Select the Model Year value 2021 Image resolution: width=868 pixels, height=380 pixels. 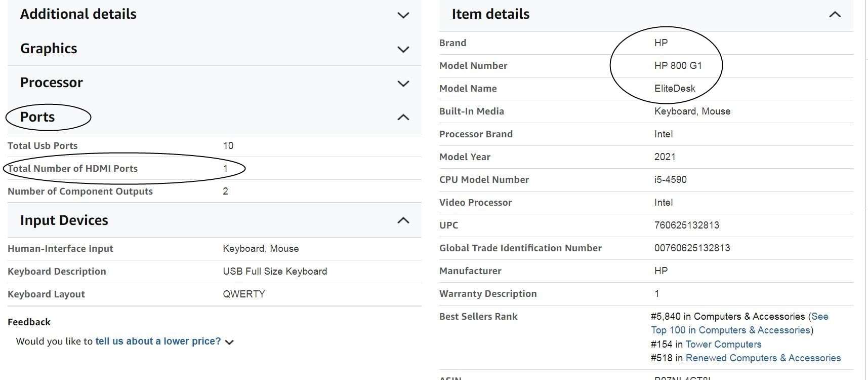coord(665,157)
